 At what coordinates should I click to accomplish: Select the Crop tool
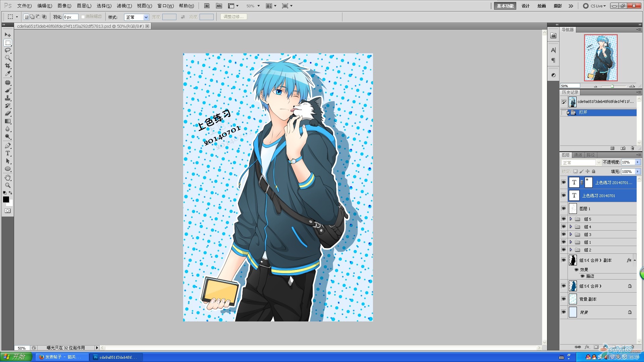click(x=8, y=66)
